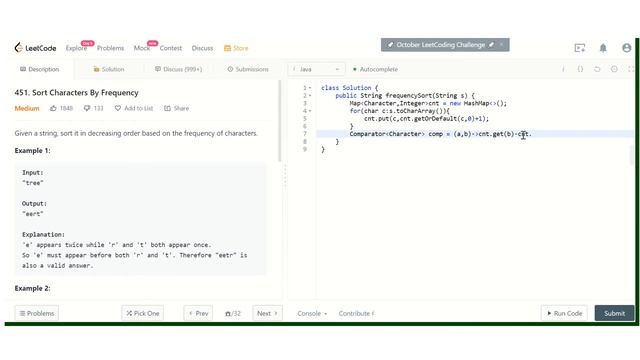Switch to the Solution tab
This screenshot has width=640, height=360.
(109, 69)
